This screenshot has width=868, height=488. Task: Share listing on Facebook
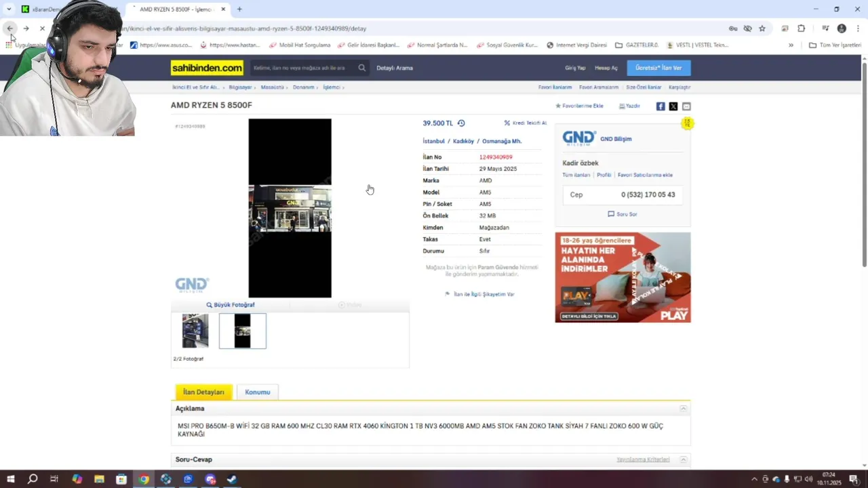[660, 106]
